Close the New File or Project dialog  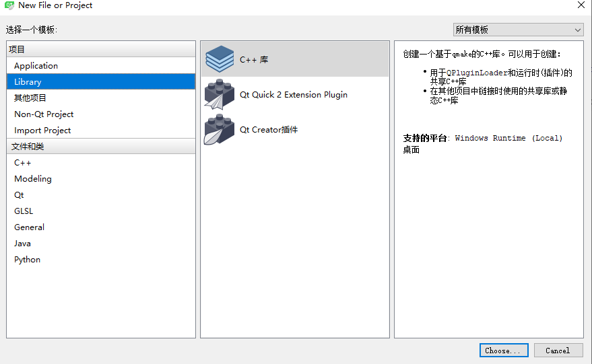[x=581, y=5]
